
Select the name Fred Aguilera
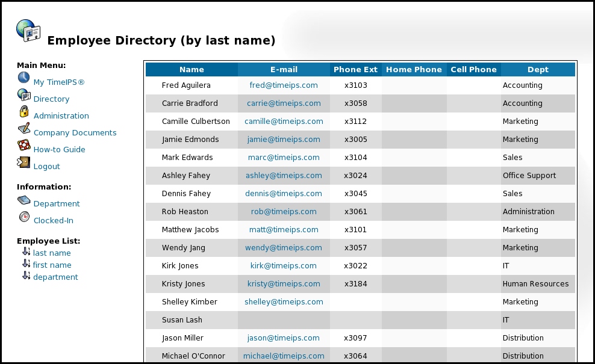tap(186, 85)
